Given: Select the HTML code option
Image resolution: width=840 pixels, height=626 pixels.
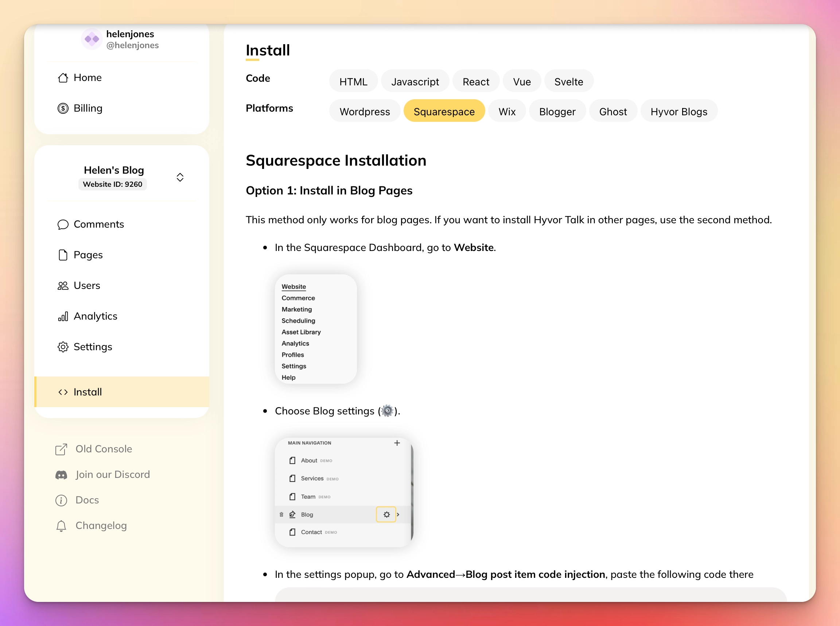Looking at the screenshot, I should click(x=353, y=81).
